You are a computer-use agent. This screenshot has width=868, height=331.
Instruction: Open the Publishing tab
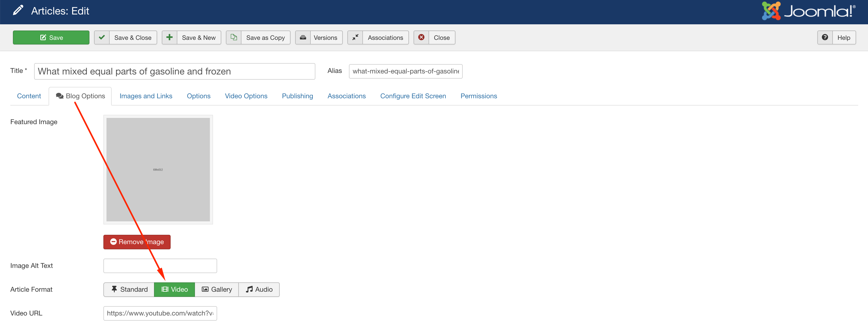coord(297,96)
